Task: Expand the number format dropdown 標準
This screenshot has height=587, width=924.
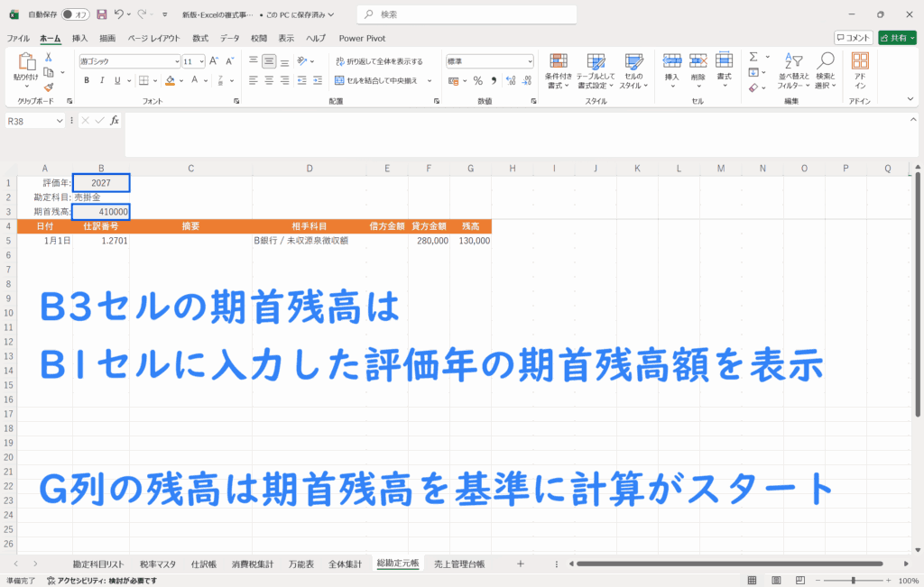Action: click(x=530, y=61)
